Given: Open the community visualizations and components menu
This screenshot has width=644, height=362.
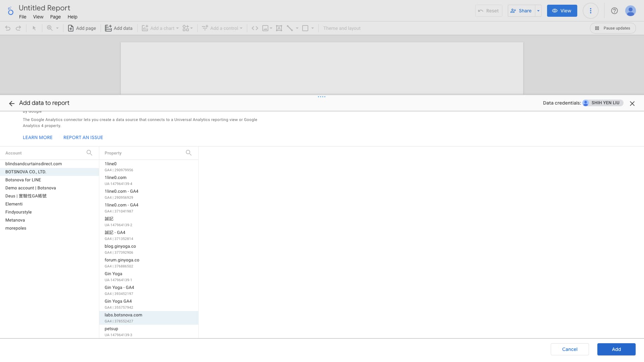Looking at the screenshot, I should [x=187, y=28].
